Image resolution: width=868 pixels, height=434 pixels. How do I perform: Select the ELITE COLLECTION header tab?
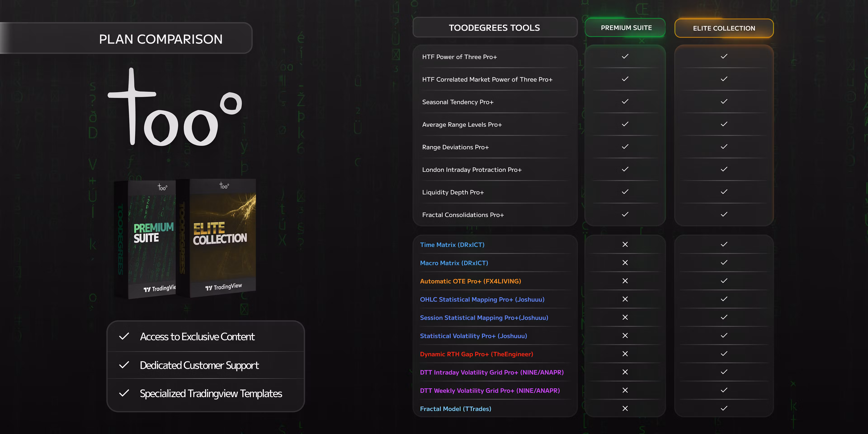pos(724,28)
